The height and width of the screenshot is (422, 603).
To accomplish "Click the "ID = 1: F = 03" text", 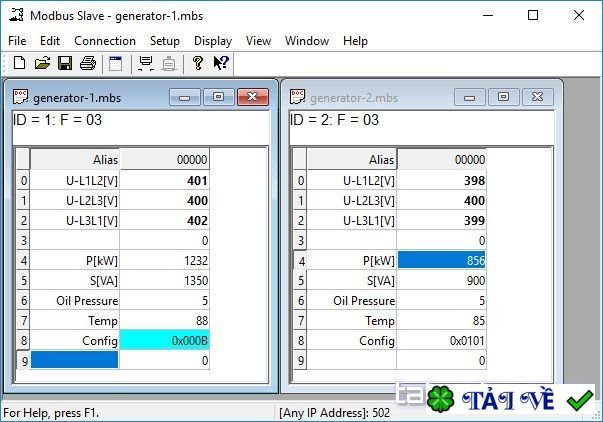I will pyautogui.click(x=57, y=120).
